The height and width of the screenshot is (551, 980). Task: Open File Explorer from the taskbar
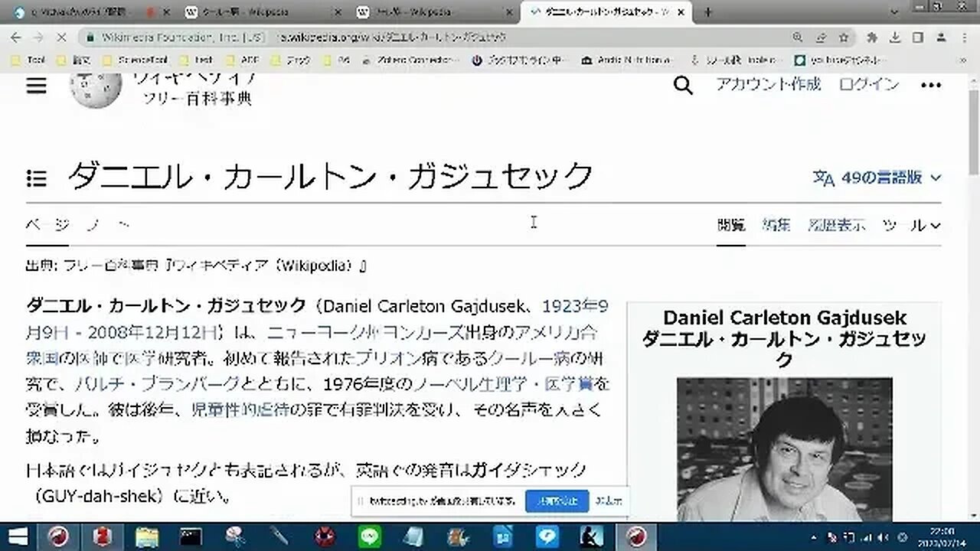(146, 536)
